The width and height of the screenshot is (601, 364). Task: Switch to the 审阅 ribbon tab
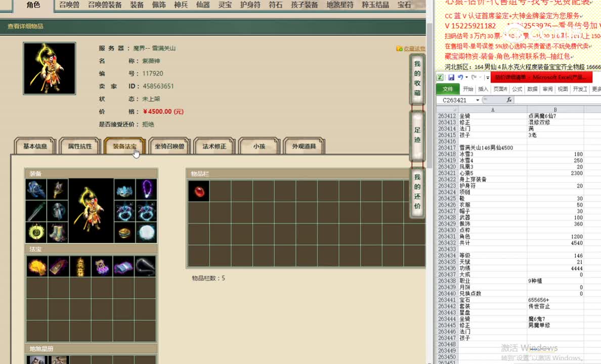coord(547,89)
